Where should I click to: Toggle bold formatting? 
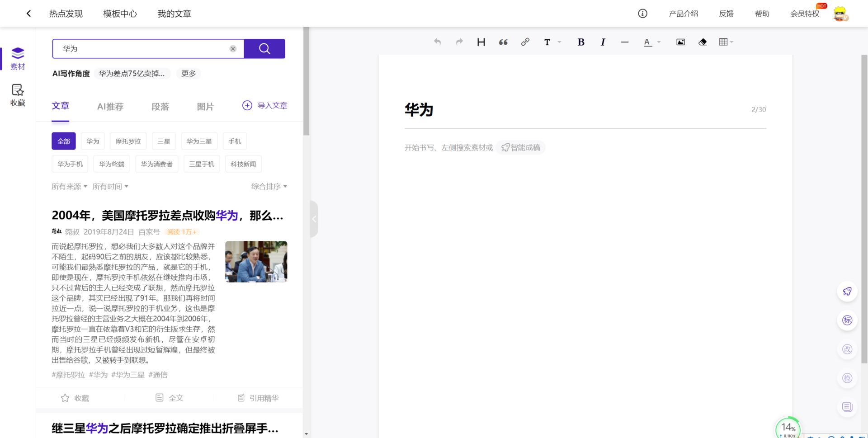(581, 42)
